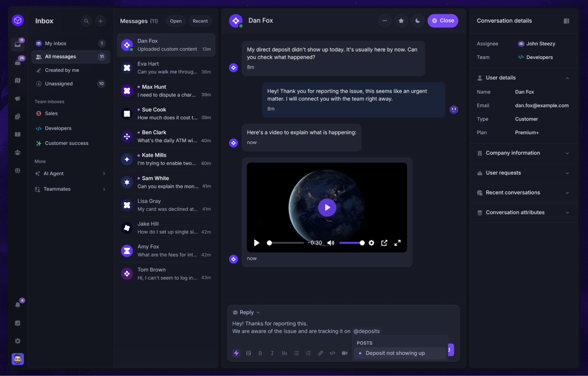588x376 pixels.
Task: Click the plus icon to compose new message
Action: coord(101,21)
